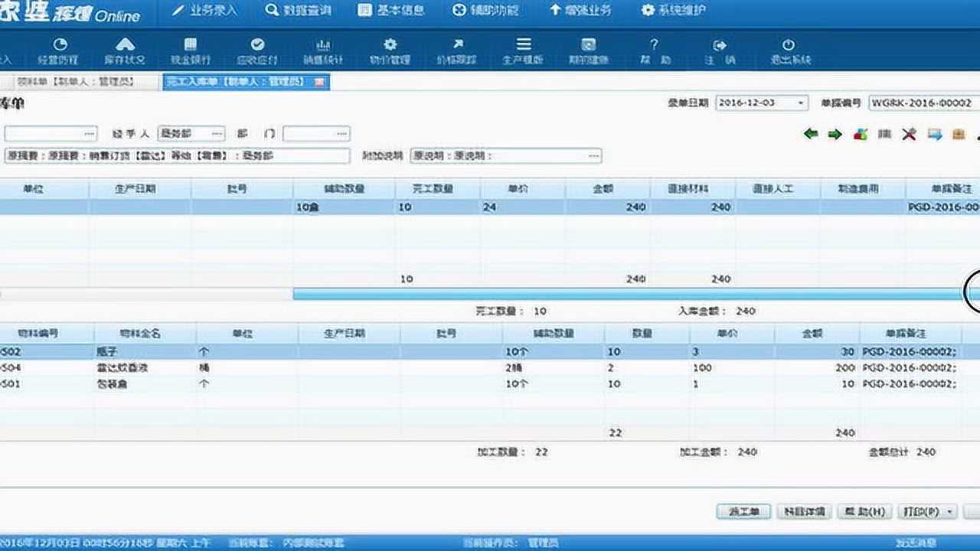
Task: Open the 辅助功能 menu
Action: (485, 11)
